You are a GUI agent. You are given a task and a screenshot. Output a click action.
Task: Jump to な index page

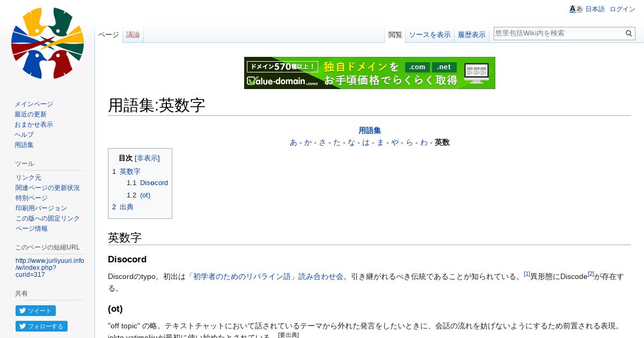tap(351, 143)
